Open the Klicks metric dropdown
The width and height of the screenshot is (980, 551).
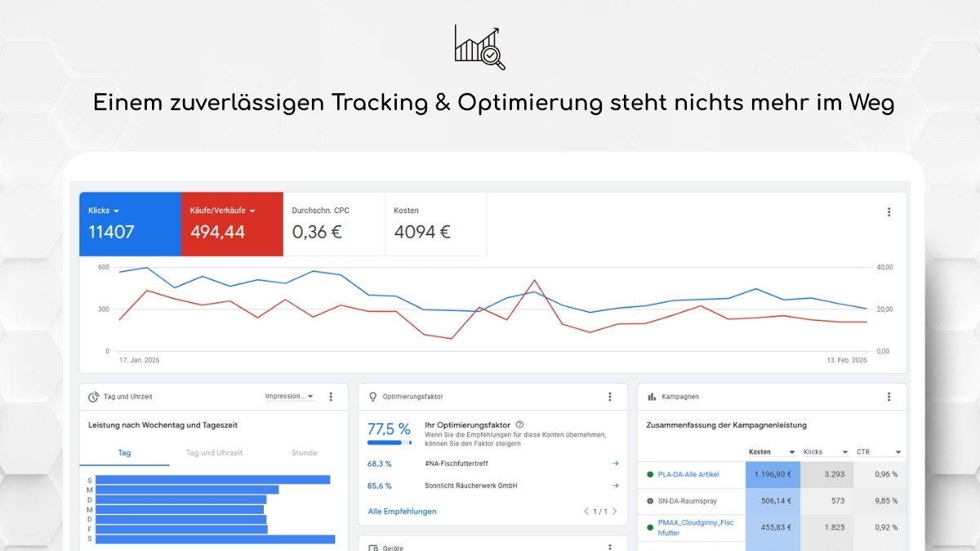pyautogui.click(x=116, y=211)
